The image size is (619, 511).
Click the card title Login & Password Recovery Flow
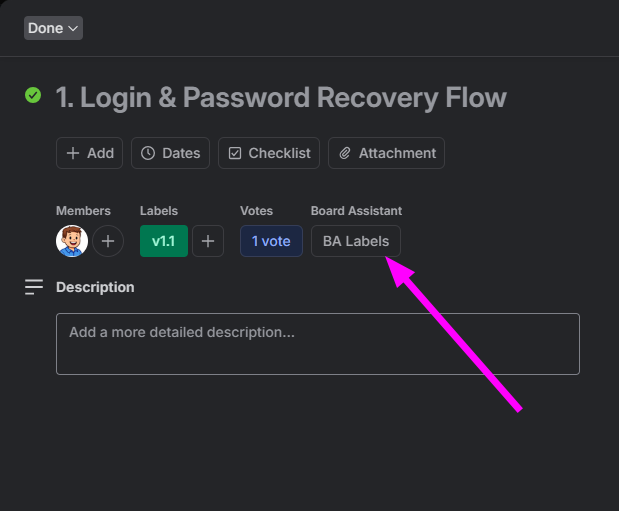point(281,97)
